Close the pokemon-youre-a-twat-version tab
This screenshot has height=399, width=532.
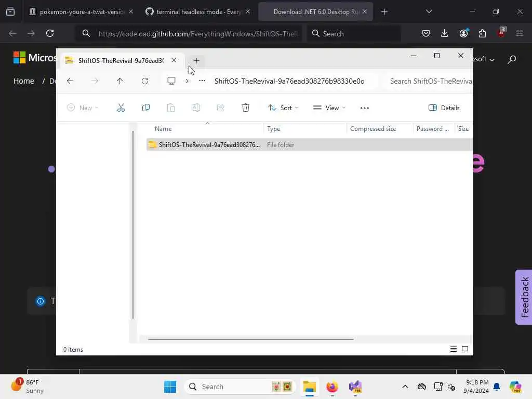pos(131,11)
